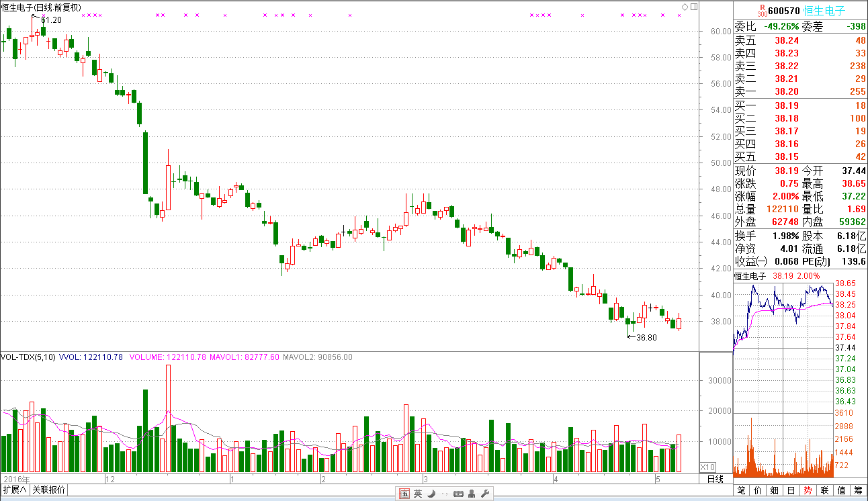This screenshot has width=868, height=501.
Task: Select the 买一 38.19 bid row
Action: (x=800, y=105)
